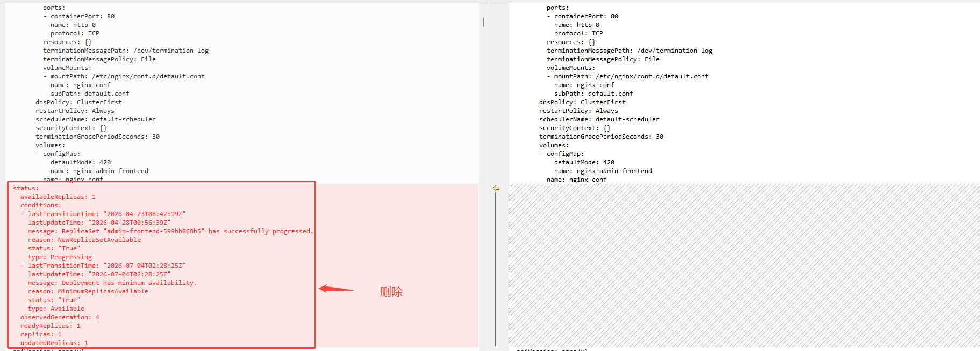Viewport: 980px width, 351px height.
Task: Click 'updatedReplicas: 1' line in left pane
Action: pyautogui.click(x=54, y=343)
